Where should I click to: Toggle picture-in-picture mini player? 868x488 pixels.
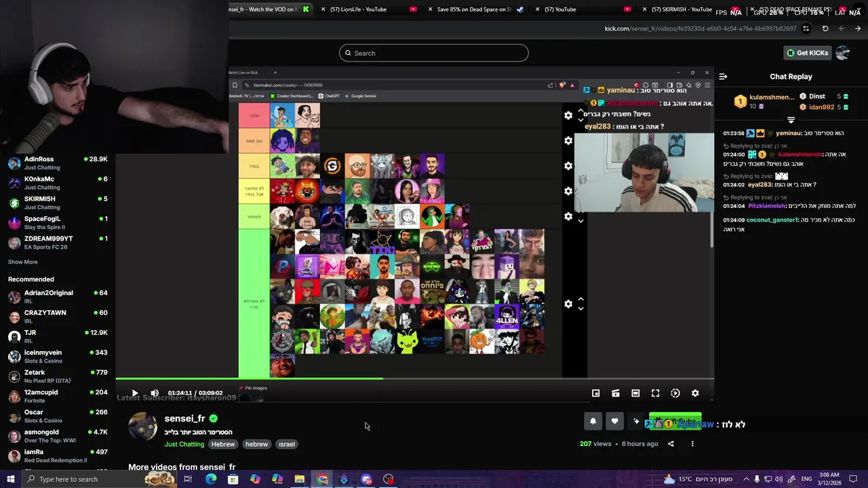595,393
